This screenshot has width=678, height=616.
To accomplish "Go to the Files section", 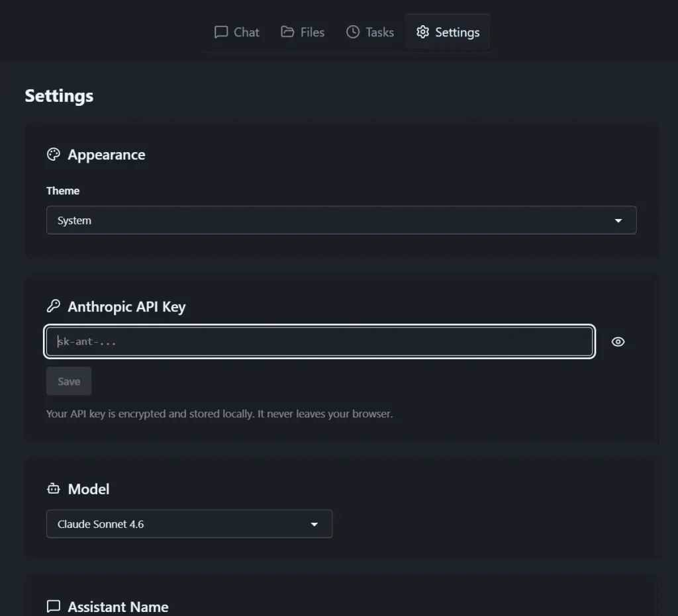I will (302, 32).
